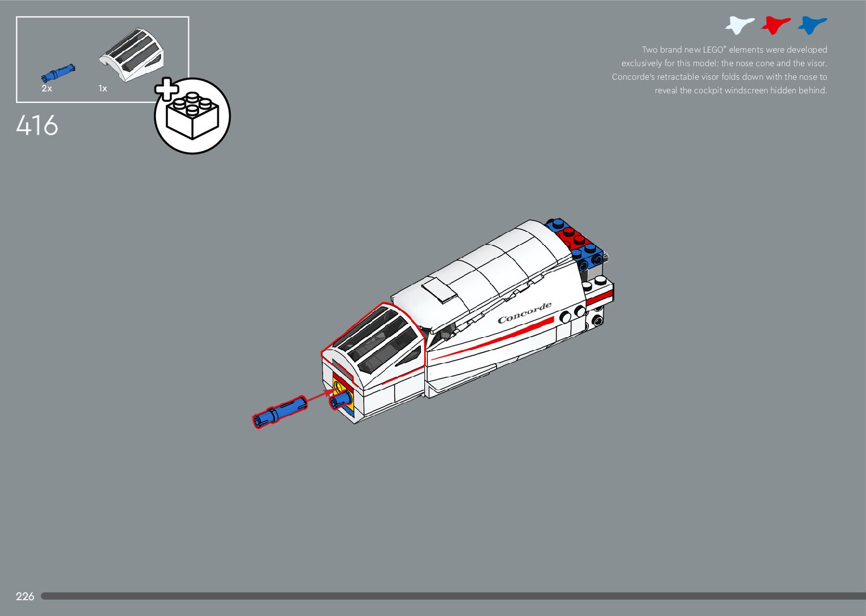Image resolution: width=866 pixels, height=616 pixels.
Task: Click the blue Concorde silhouette icon
Action: click(812, 25)
